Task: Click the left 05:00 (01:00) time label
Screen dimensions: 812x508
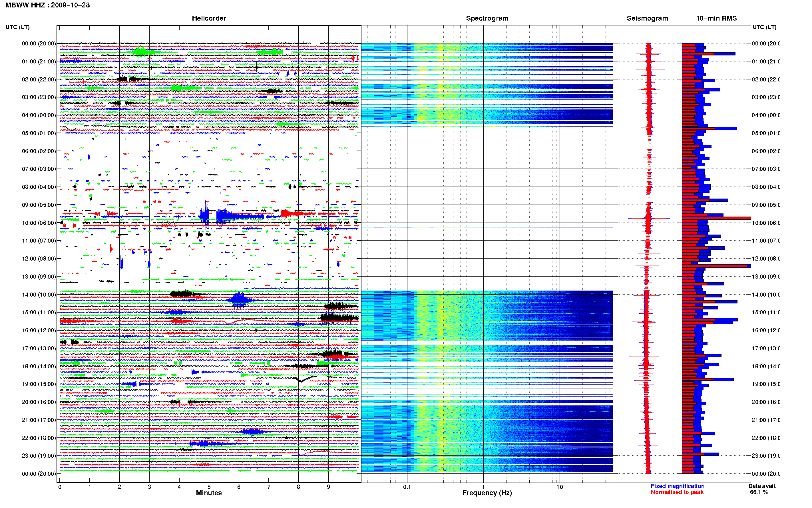Action: point(39,133)
